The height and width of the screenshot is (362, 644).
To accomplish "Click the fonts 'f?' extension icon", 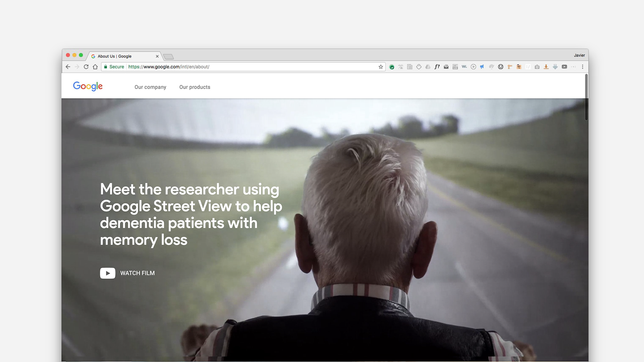I will [x=437, y=67].
